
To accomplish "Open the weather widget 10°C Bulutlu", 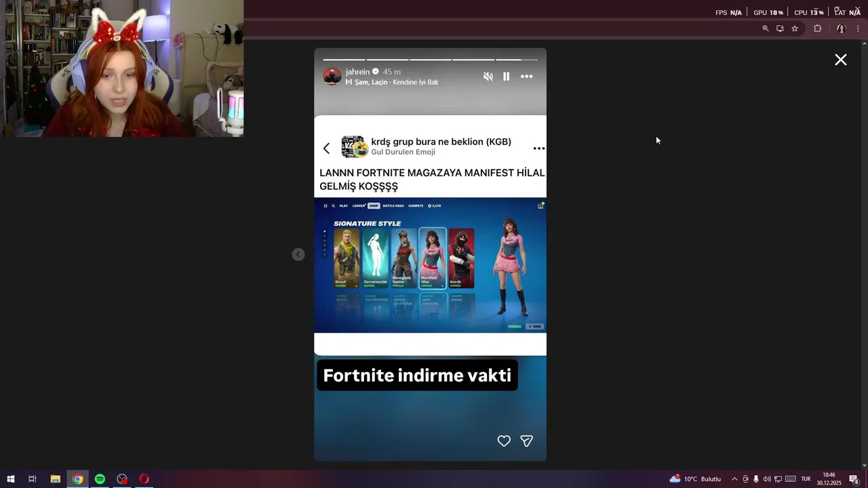I will pos(695,479).
